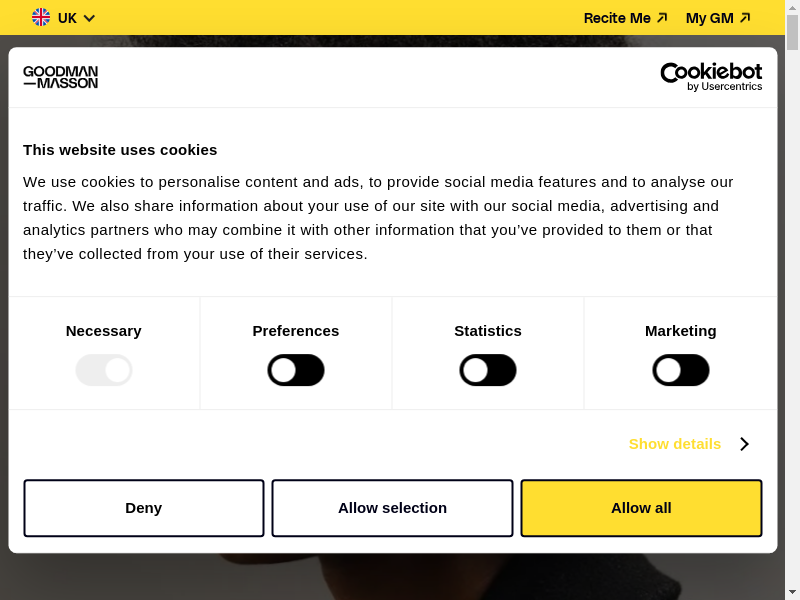800x600 pixels.
Task: Click the arrow icon beside Recite Me
Action: tap(662, 18)
